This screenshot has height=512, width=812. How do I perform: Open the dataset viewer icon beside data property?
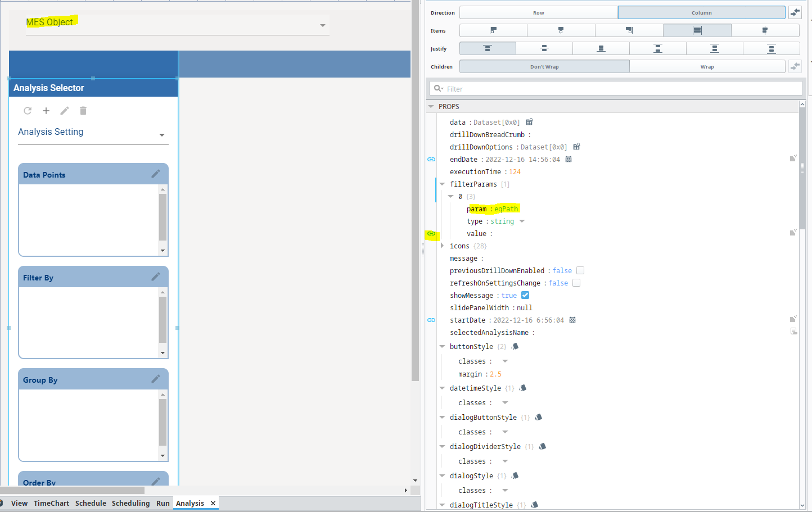pyautogui.click(x=529, y=122)
